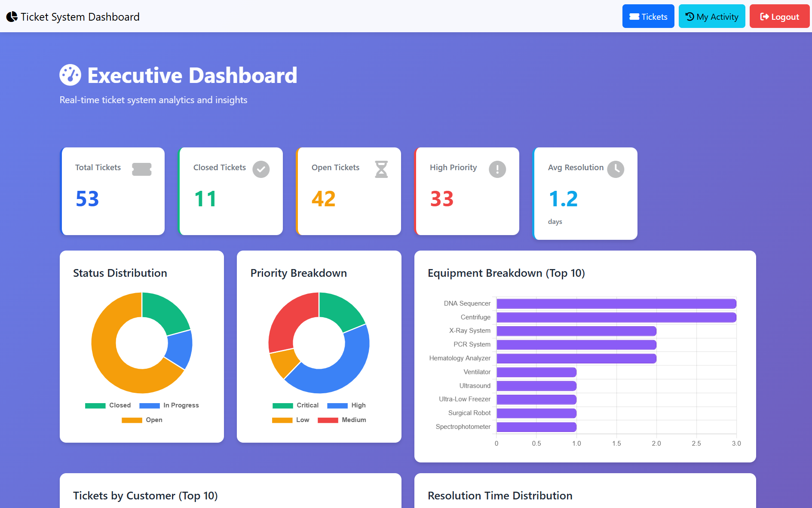Click the Logout button
Viewport: 812px width, 508px height.
779,16
